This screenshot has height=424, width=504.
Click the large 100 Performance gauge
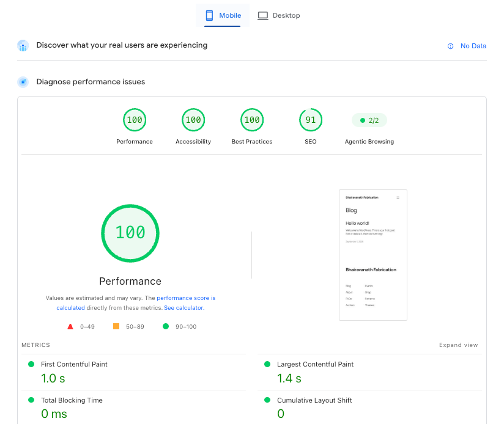pos(130,233)
